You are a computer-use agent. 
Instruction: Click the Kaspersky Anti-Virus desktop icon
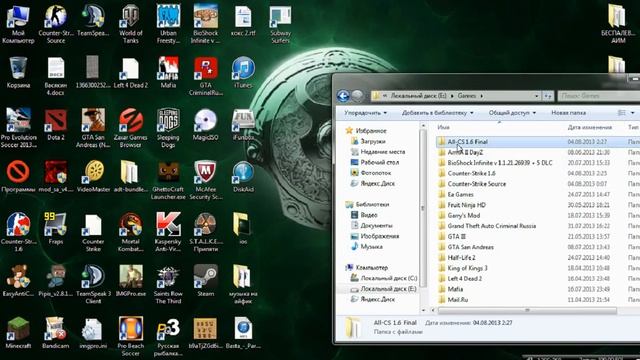[168, 232]
